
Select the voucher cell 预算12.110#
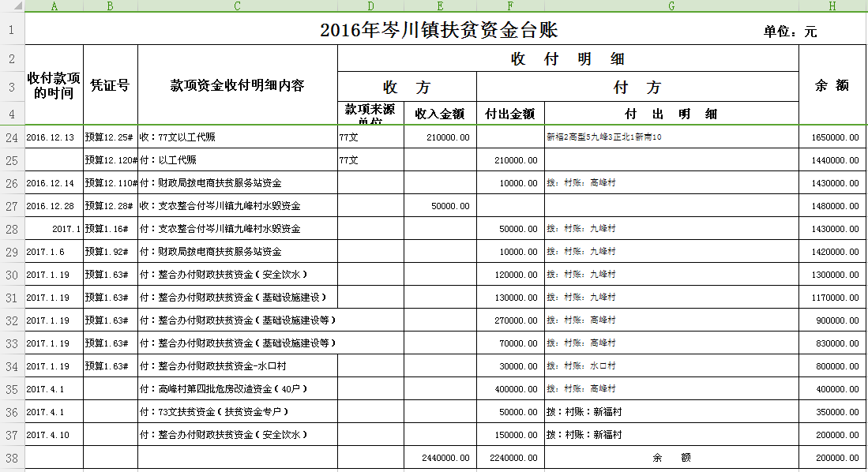111,183
